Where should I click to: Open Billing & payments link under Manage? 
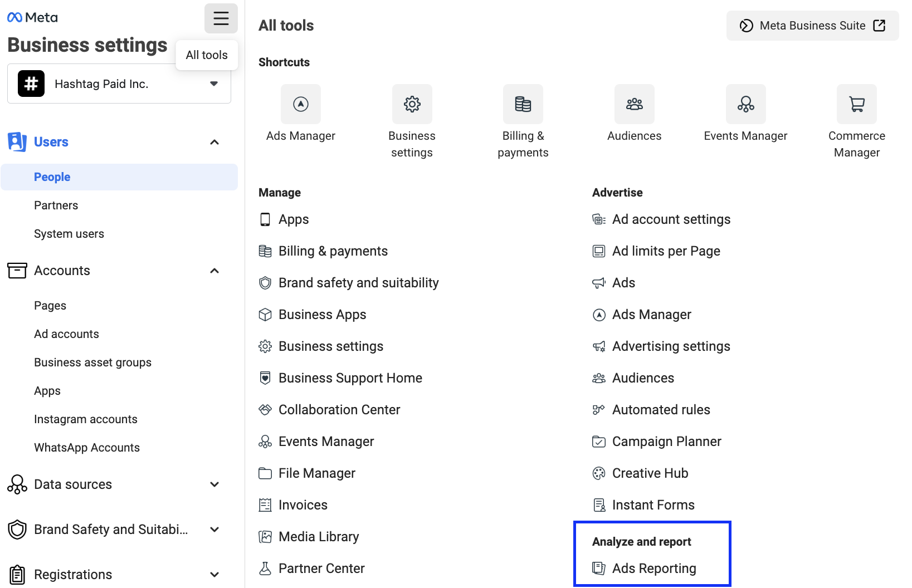[333, 251]
